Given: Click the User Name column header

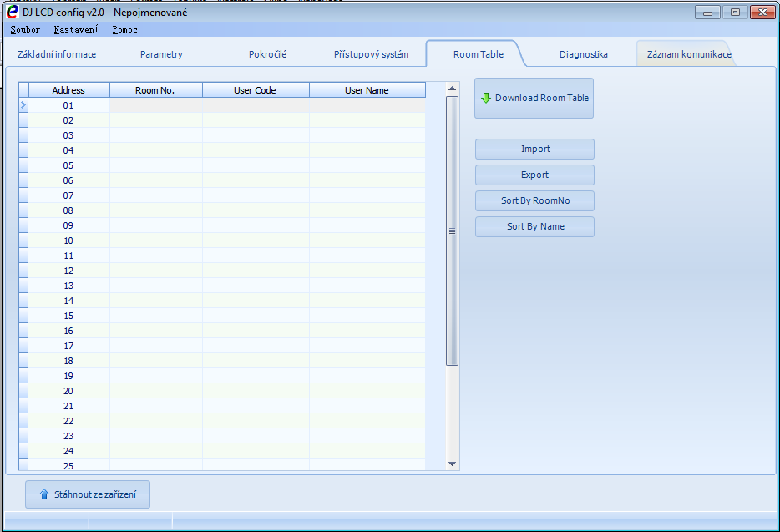Looking at the screenshot, I should tap(367, 90).
